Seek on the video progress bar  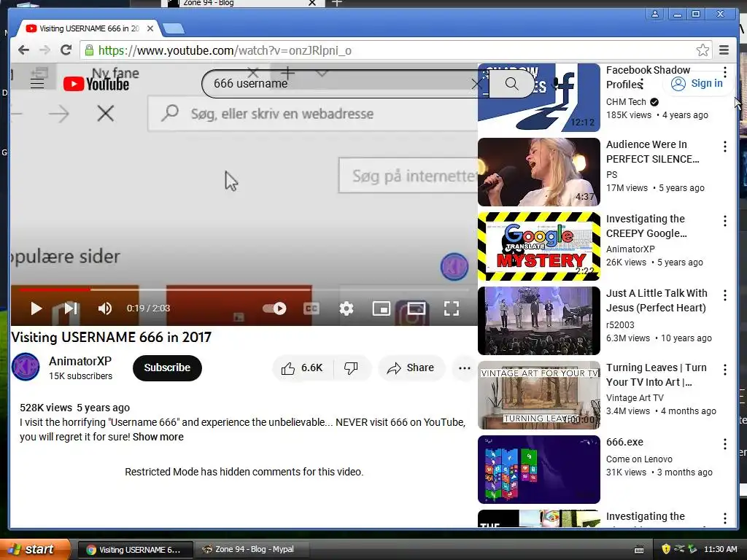click(x=244, y=289)
